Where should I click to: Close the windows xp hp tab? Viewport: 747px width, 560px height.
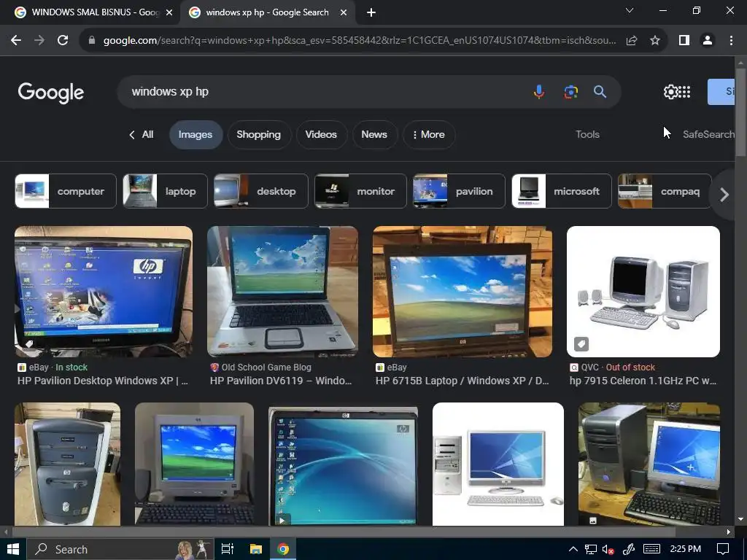pos(344,12)
